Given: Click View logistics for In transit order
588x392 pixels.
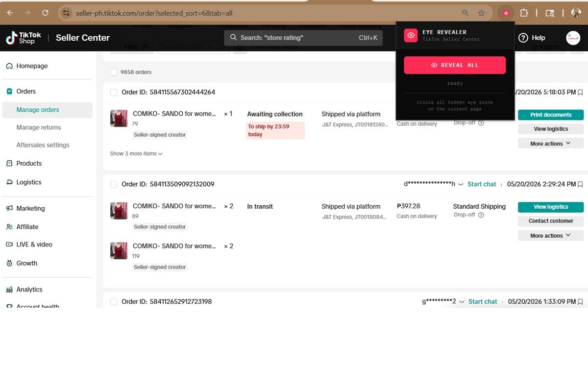Looking at the screenshot, I should point(550,207).
